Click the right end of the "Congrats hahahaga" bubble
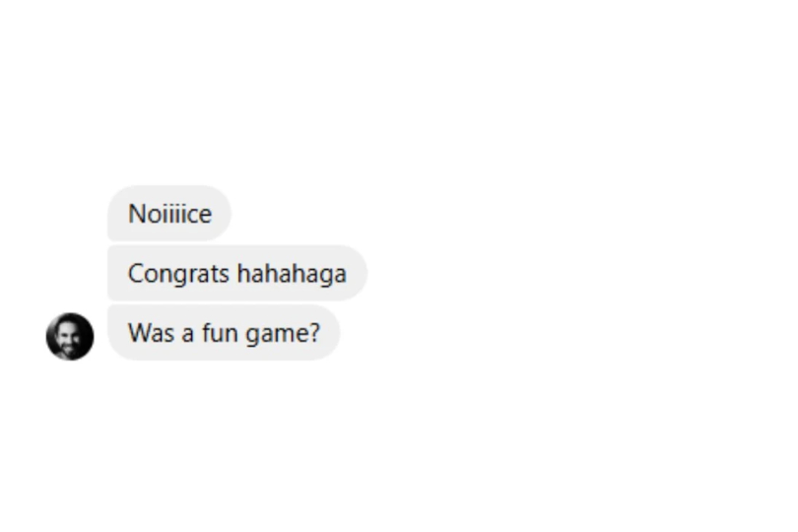798x532 pixels. [x=358, y=273]
